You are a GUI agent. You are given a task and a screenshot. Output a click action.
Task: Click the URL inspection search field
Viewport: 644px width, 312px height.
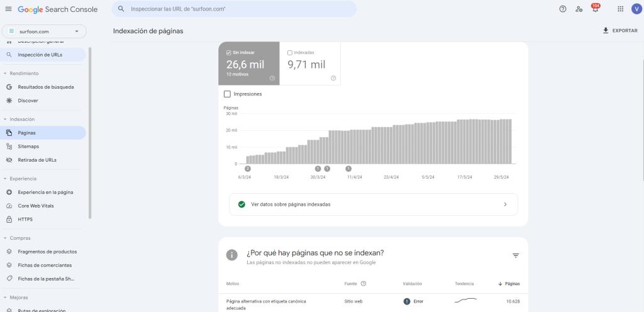coord(239,9)
